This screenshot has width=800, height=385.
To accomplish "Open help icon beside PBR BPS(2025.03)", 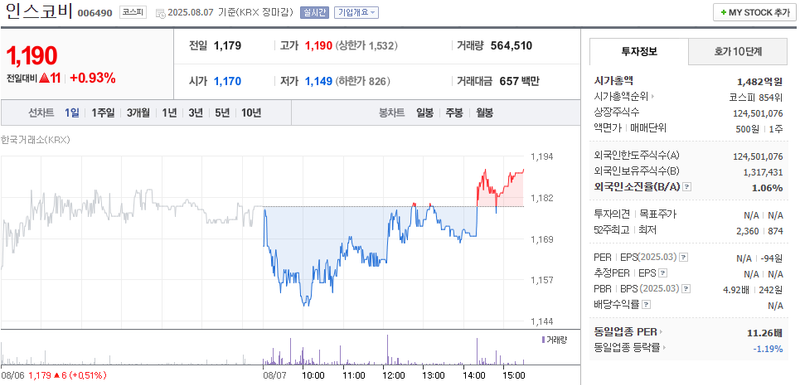I will pyautogui.click(x=686, y=289).
